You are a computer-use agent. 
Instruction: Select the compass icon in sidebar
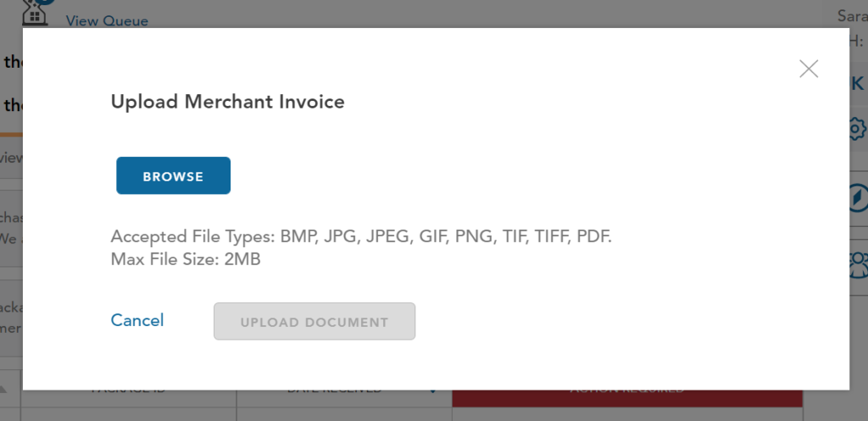(859, 197)
